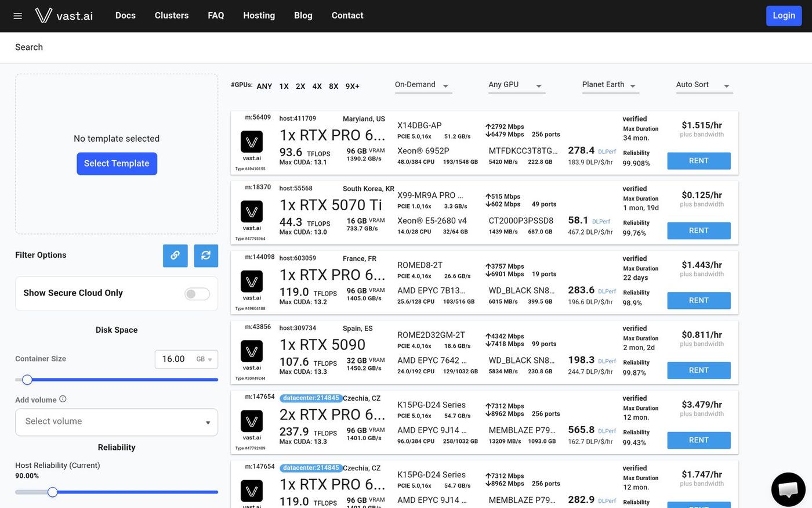Rent the Maryland RTX PRO instance at $1.515/hr
812x508 pixels.
[x=699, y=161]
